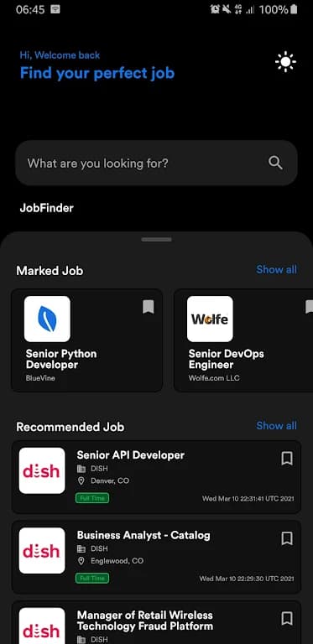Image resolution: width=313 pixels, height=644 pixels.
Task: Bookmark the Business Analyst - Catalog job
Action: point(287,538)
